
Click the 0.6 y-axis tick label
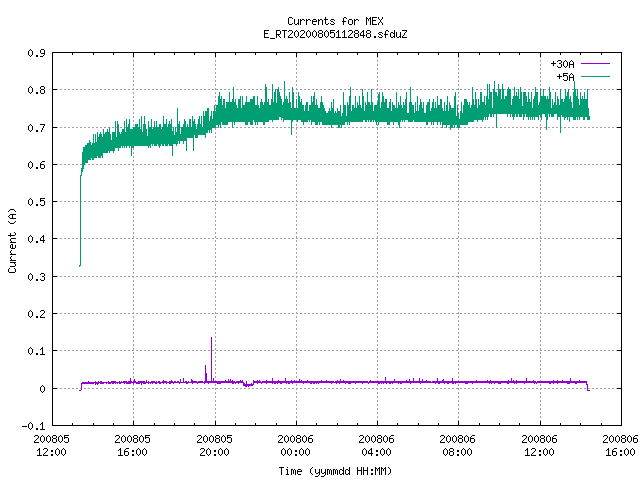coord(36,164)
